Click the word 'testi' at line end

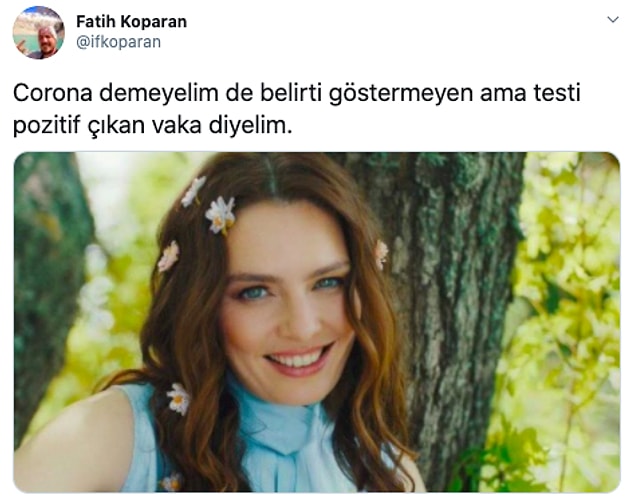557,93
